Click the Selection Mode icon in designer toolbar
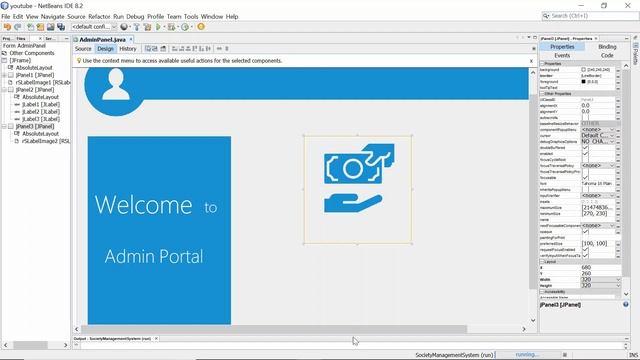 (x=148, y=49)
